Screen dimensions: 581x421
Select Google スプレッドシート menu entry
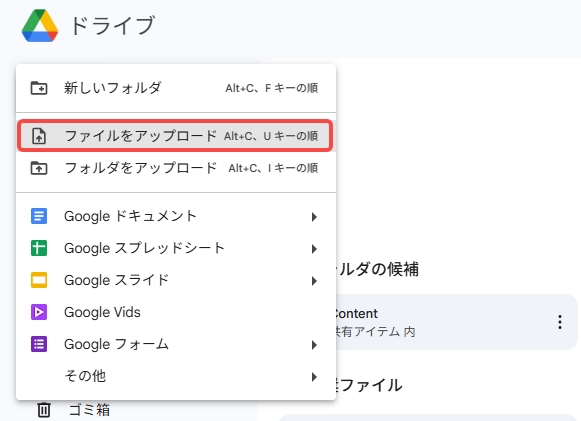176,248
